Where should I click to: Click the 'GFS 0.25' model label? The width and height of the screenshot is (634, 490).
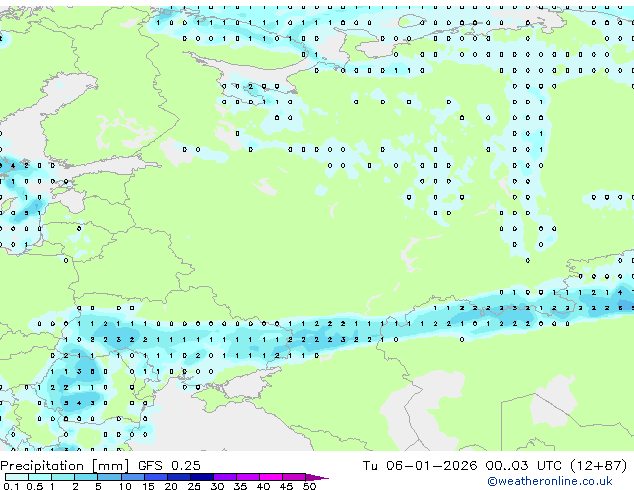coord(169,466)
